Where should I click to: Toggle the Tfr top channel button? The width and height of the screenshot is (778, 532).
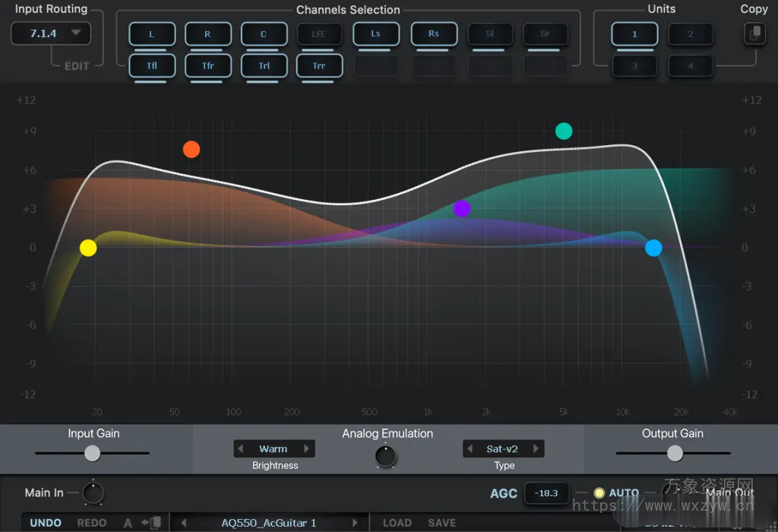pos(207,66)
